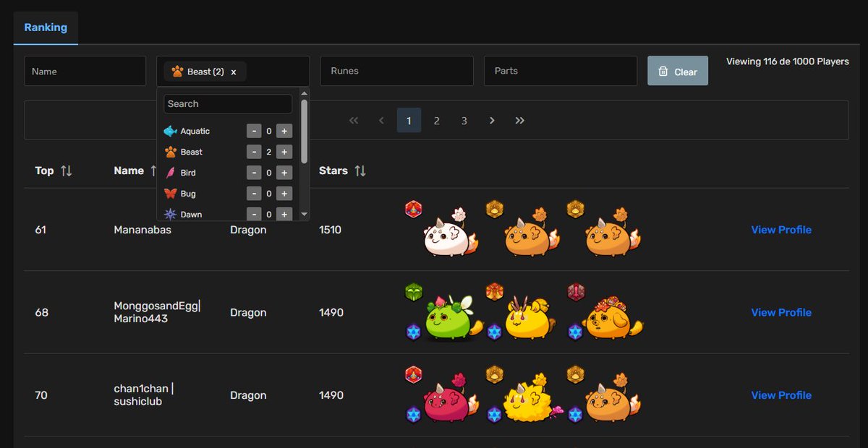Screen dimensions: 868x448
Task: Go to previous page of results
Action: (381, 121)
